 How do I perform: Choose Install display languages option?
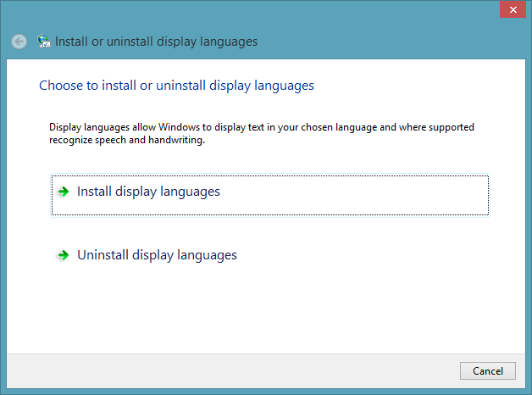tap(270, 195)
